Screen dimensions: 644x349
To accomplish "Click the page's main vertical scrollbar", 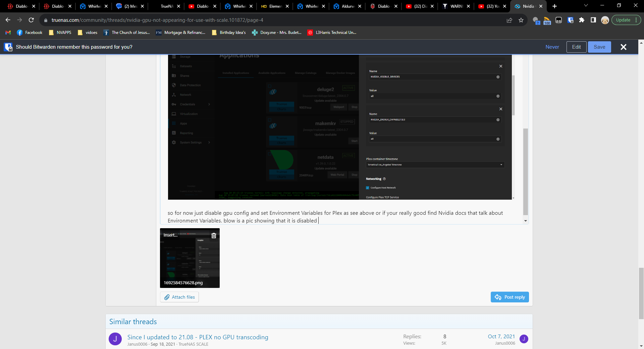I will click(641, 293).
